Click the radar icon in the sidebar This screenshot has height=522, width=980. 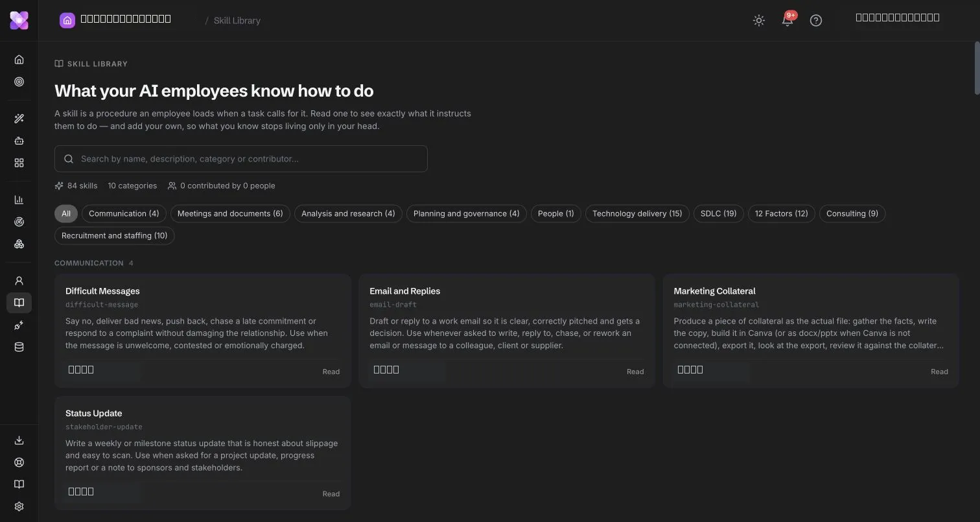point(19,222)
